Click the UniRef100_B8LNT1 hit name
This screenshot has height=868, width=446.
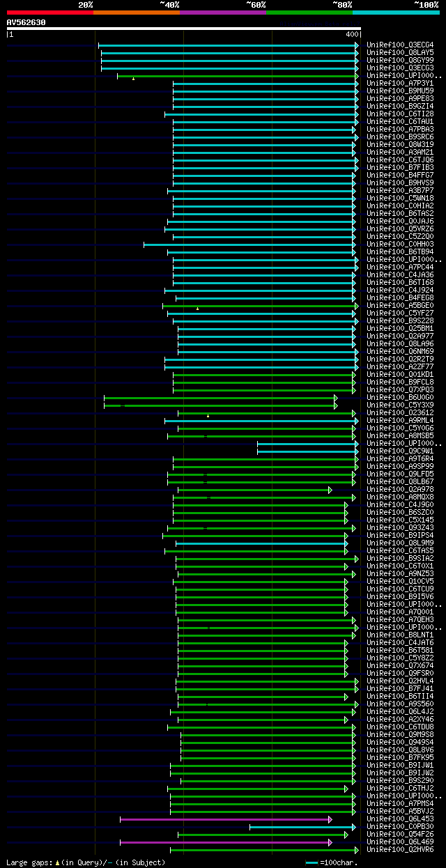point(400,635)
